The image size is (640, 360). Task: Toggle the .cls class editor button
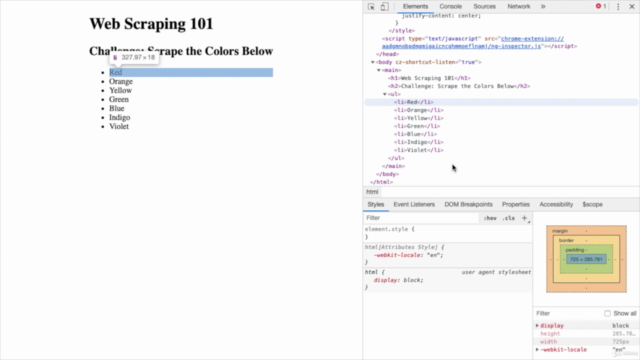[x=509, y=218]
